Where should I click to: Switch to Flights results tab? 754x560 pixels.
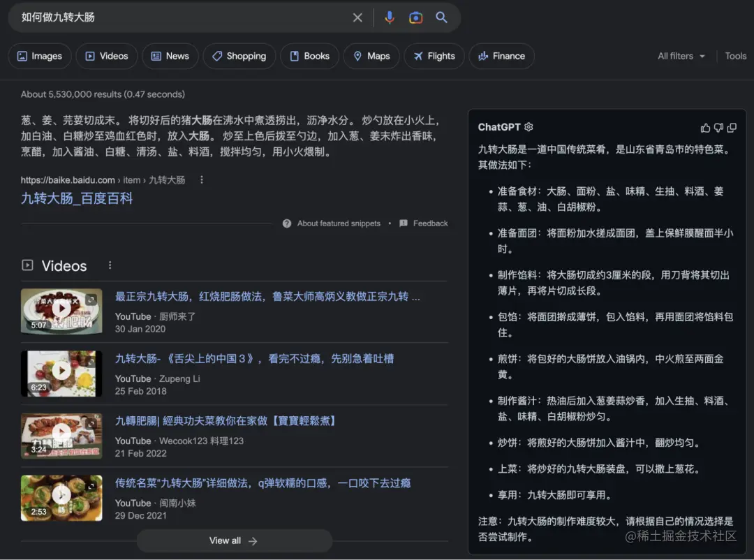[434, 57]
